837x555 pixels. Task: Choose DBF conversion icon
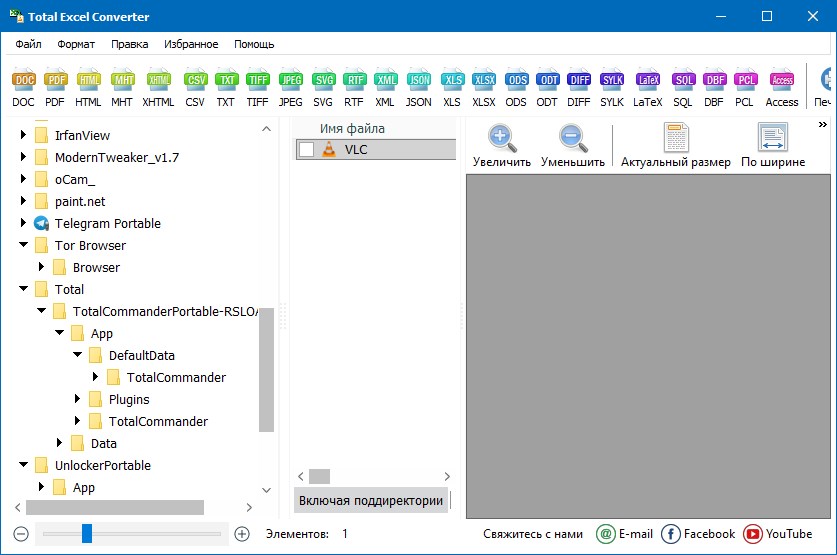[714, 88]
